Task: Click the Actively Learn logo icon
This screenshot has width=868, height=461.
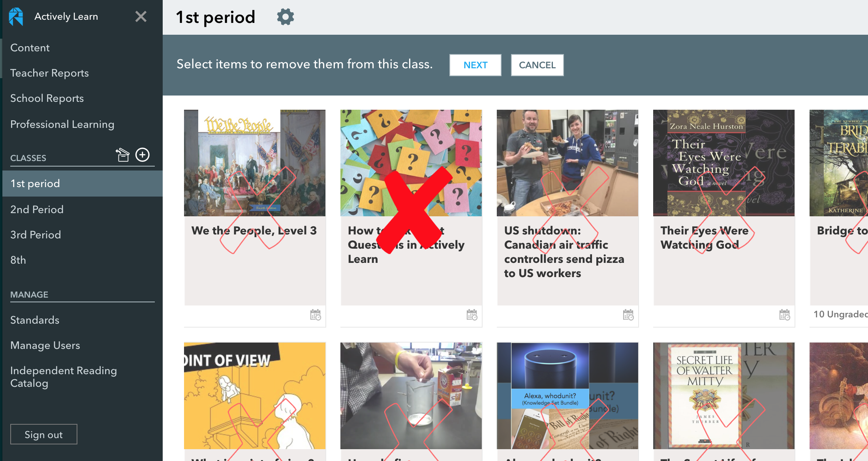Action: pyautogui.click(x=16, y=17)
